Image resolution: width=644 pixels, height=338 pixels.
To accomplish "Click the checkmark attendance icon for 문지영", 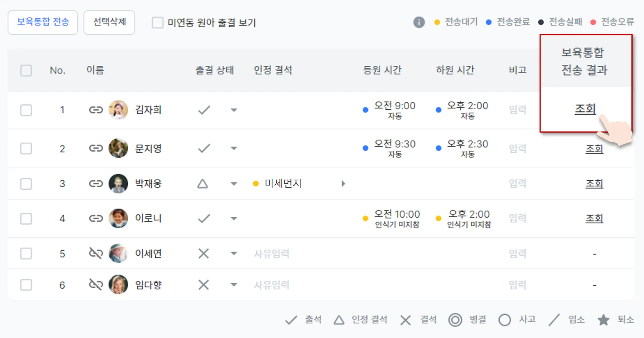I will pos(204,148).
